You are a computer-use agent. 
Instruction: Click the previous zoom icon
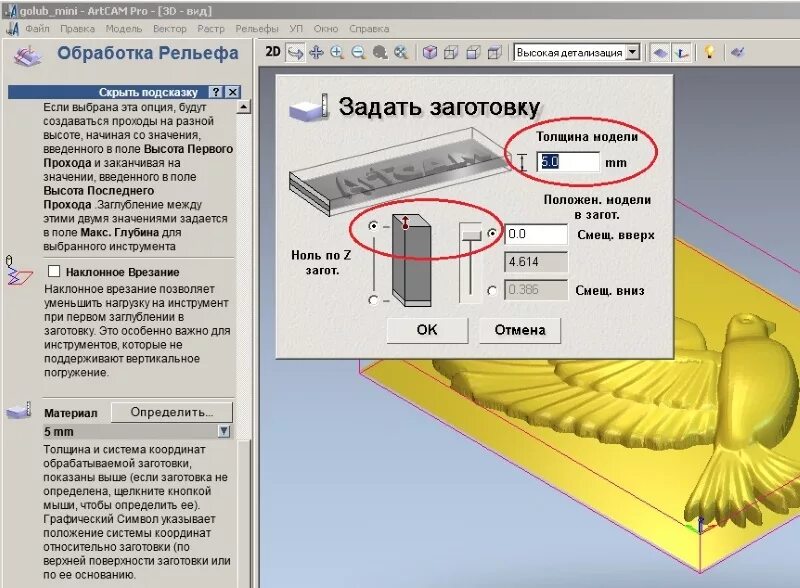pos(380,52)
